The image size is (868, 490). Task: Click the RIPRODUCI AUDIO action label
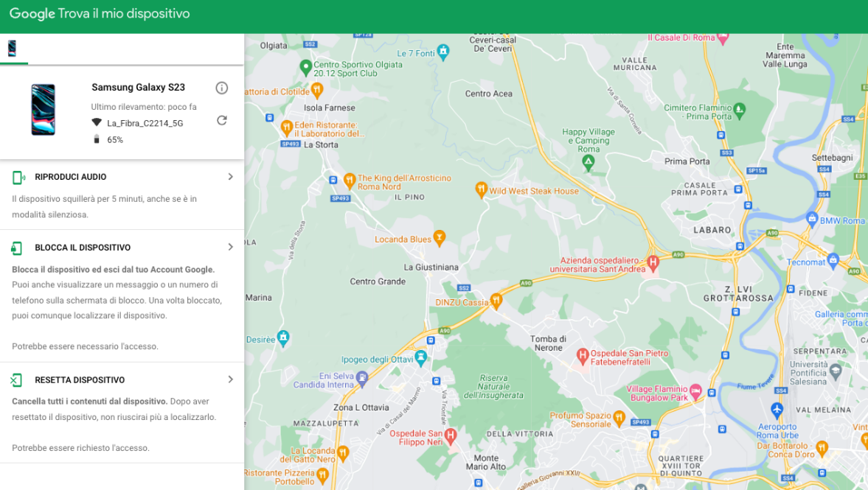tap(70, 177)
